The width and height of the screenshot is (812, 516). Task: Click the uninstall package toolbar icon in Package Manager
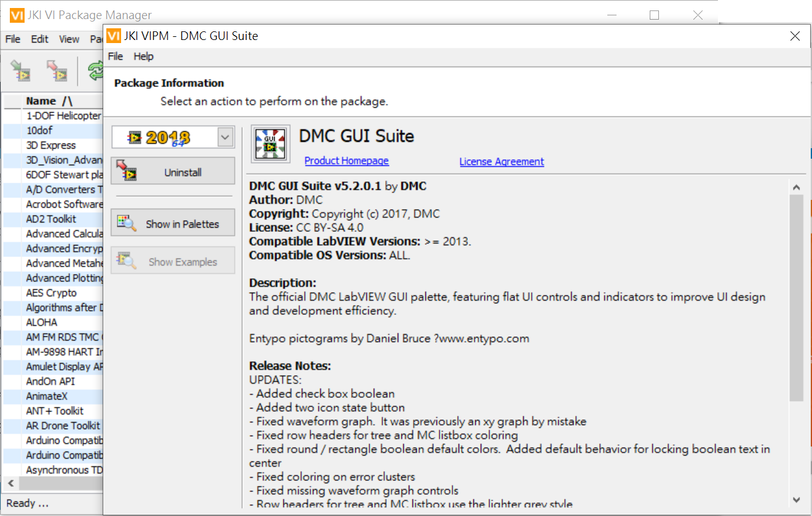[57, 70]
